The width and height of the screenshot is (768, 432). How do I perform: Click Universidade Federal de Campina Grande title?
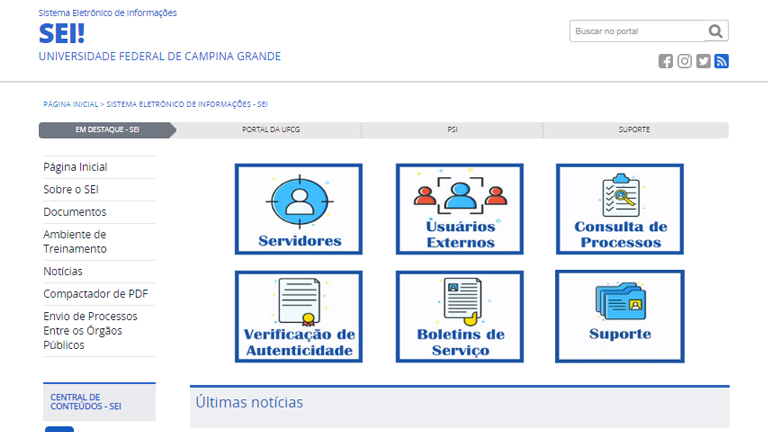[160, 56]
